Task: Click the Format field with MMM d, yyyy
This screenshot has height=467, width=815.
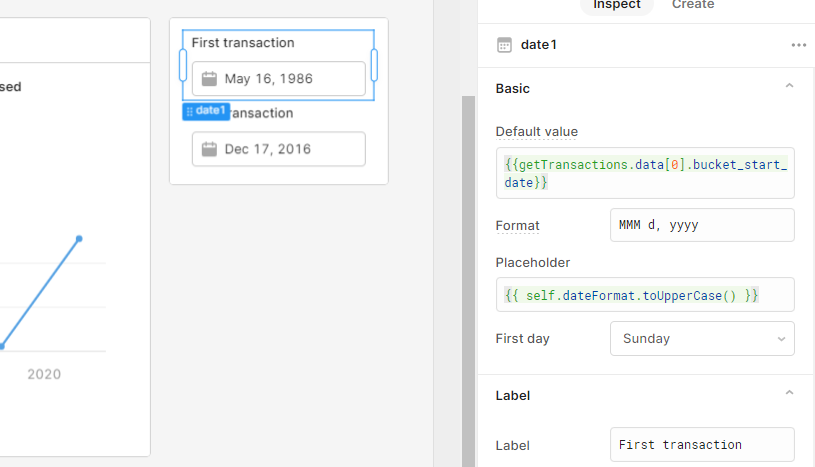Action: pyautogui.click(x=702, y=226)
